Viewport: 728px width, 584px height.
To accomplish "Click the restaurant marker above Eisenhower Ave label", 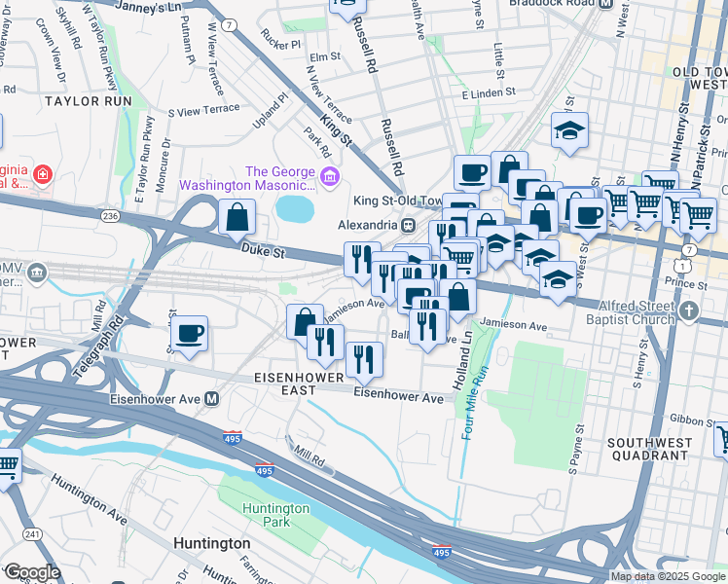I will pos(364,363).
